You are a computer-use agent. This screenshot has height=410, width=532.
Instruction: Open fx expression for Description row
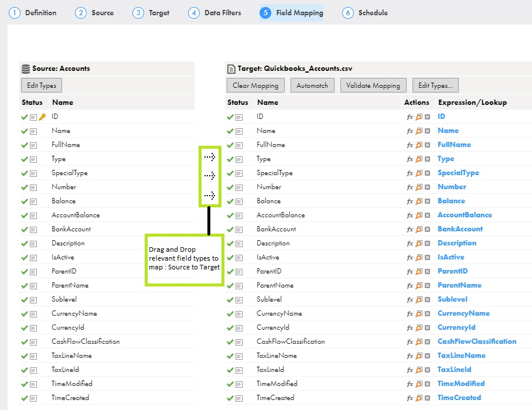pos(410,244)
